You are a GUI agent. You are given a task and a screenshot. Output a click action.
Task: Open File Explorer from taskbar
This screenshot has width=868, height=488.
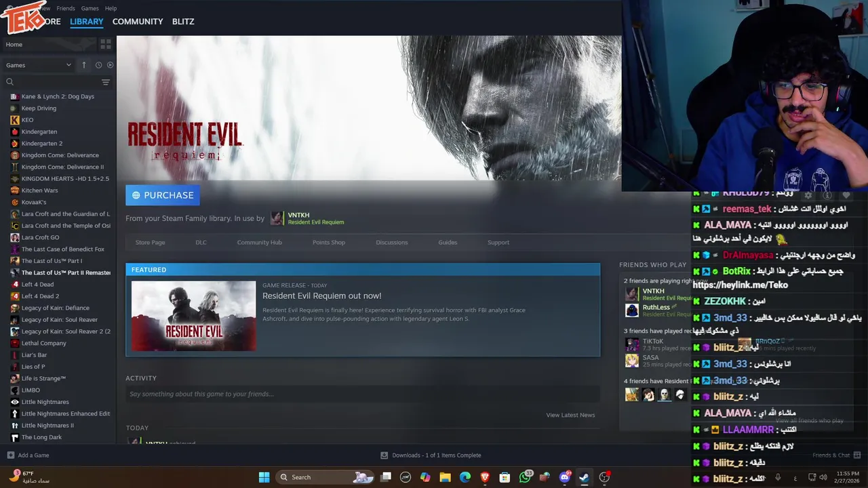point(445,477)
